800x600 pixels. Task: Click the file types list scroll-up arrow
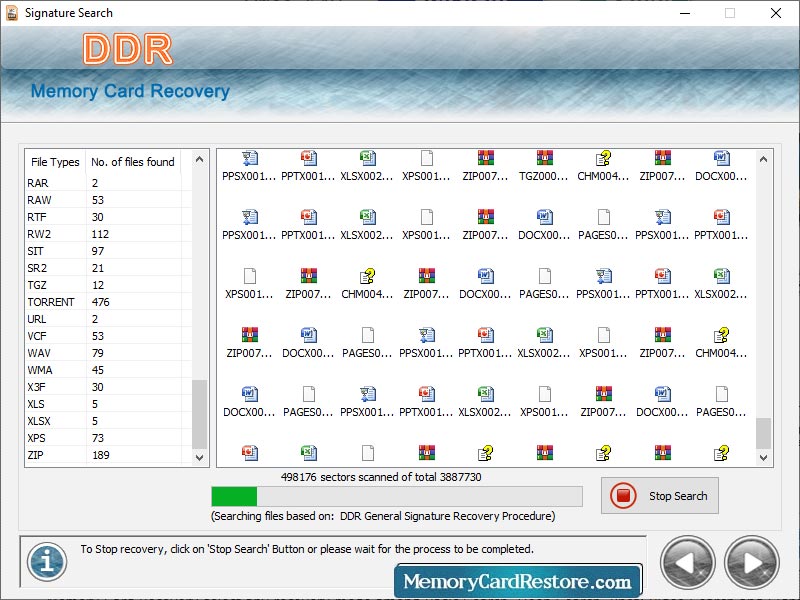(199, 160)
